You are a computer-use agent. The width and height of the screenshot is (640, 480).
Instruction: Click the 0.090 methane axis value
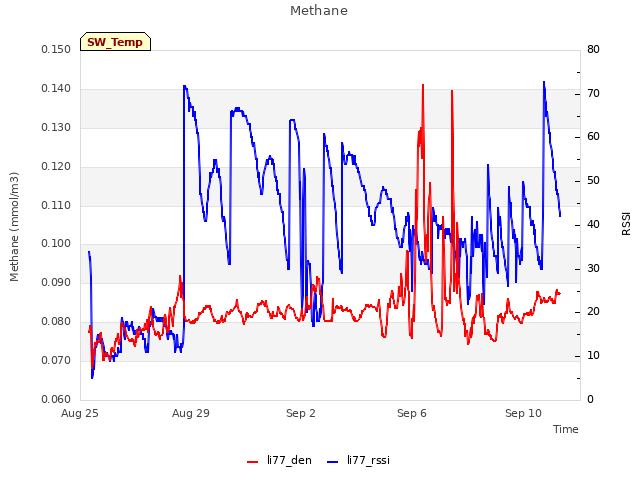(x=56, y=282)
